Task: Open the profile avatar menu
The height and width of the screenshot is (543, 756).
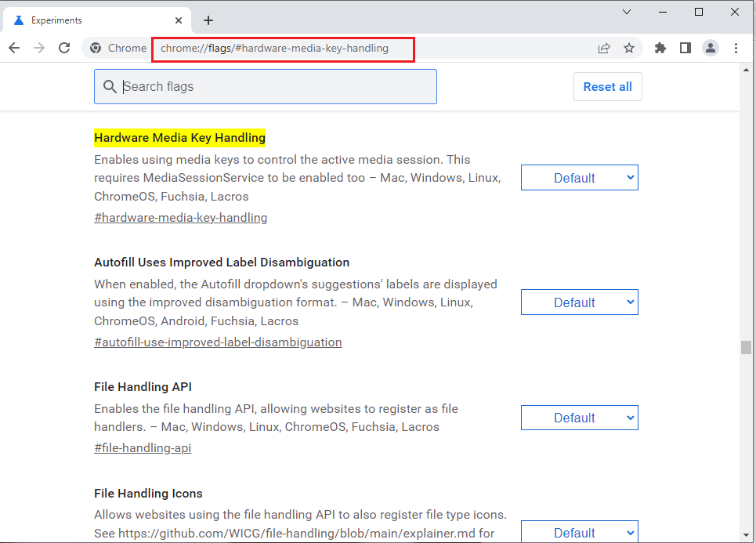Action: click(x=711, y=48)
